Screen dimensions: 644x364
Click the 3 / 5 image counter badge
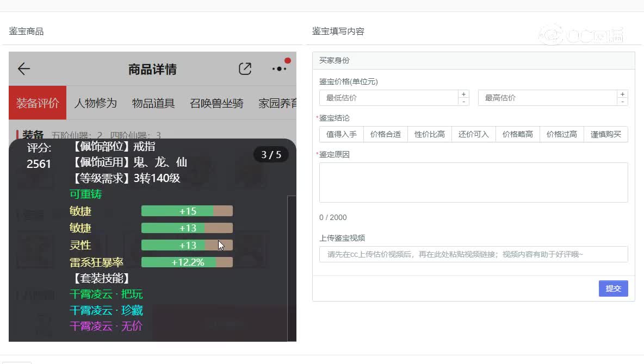pos(271,155)
